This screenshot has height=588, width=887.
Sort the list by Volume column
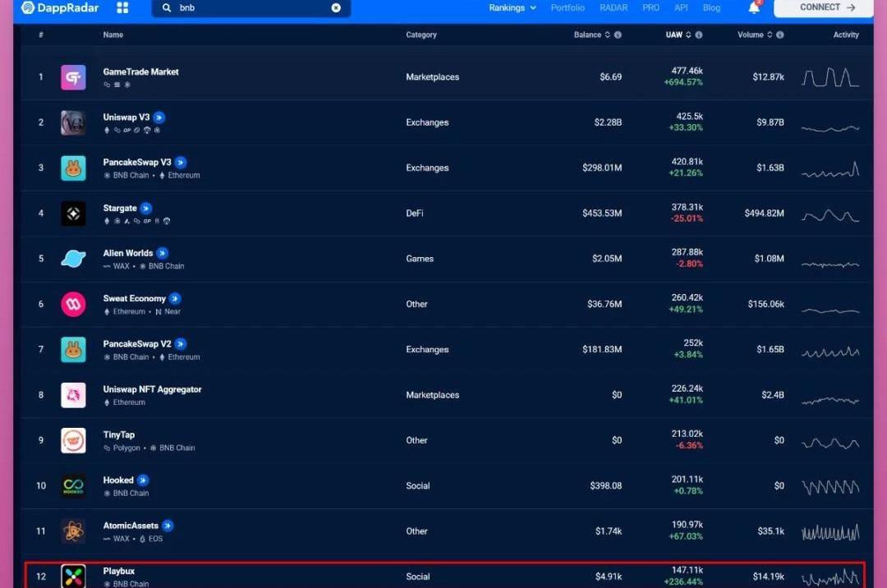pyautogui.click(x=755, y=35)
